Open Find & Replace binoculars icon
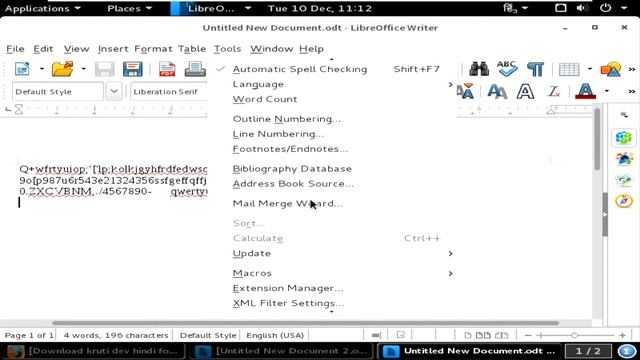The height and width of the screenshot is (360, 640). click(x=479, y=69)
